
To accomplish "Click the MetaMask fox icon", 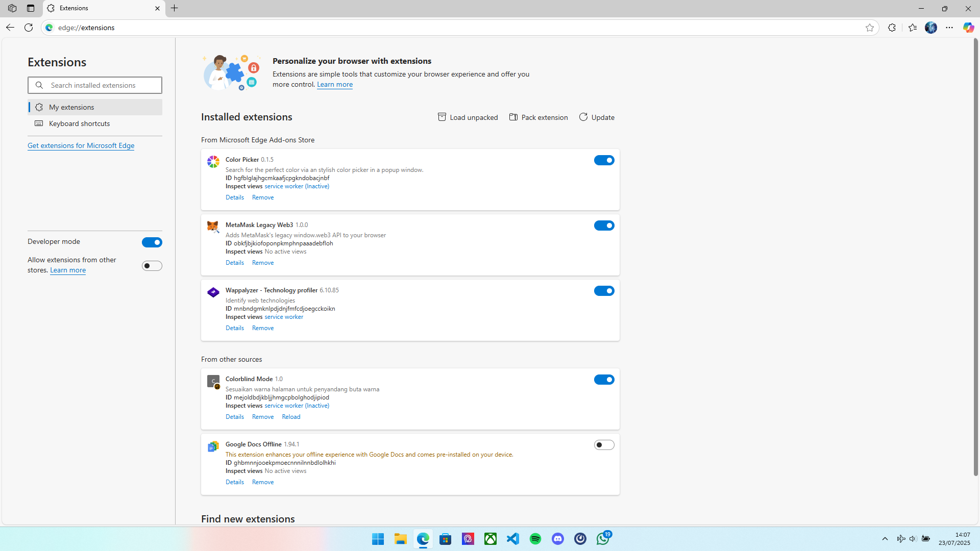I will 213,227.
